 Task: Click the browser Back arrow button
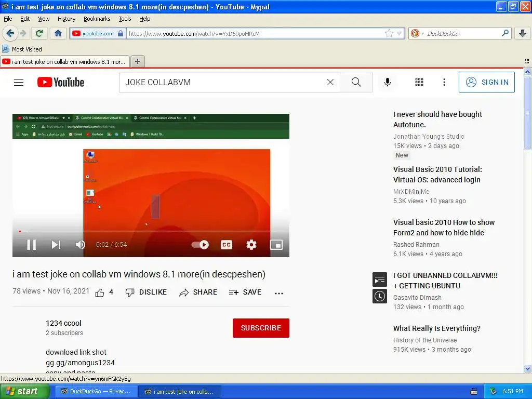point(10,33)
